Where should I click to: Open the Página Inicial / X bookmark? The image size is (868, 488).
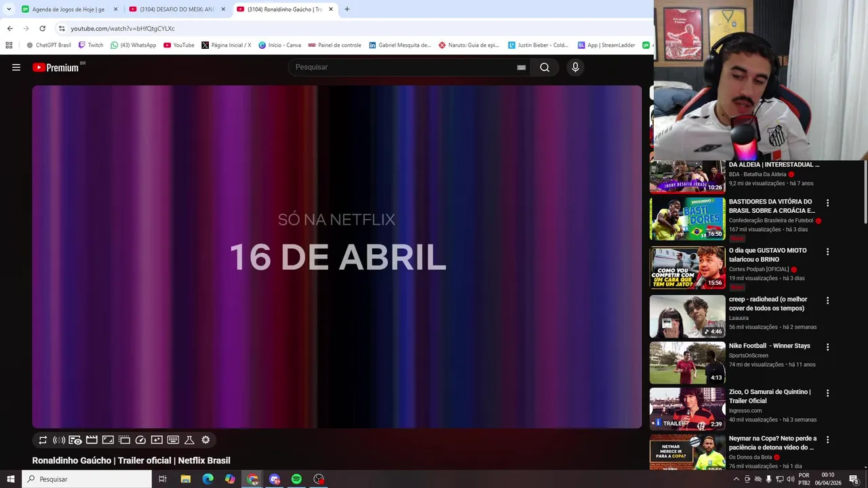click(226, 45)
